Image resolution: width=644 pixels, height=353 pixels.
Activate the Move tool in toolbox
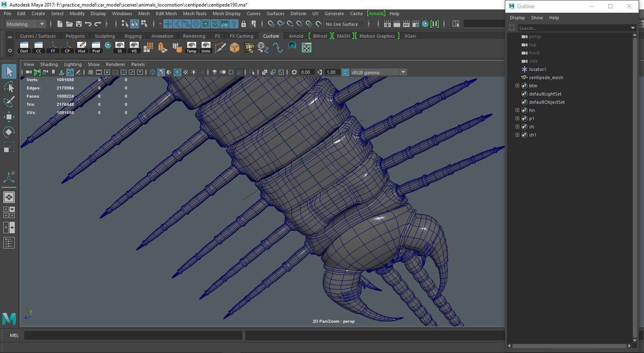9,117
